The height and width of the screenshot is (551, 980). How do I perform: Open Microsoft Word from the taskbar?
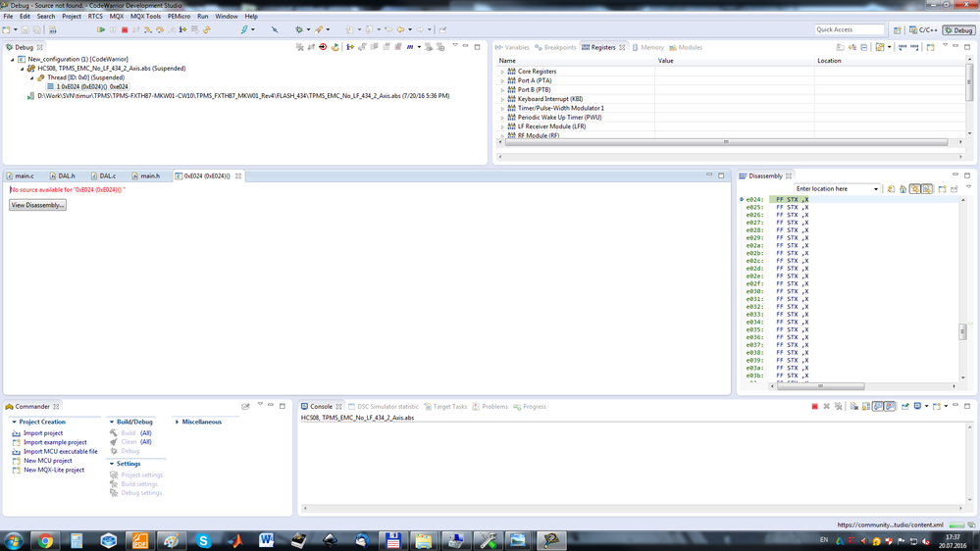click(266, 540)
